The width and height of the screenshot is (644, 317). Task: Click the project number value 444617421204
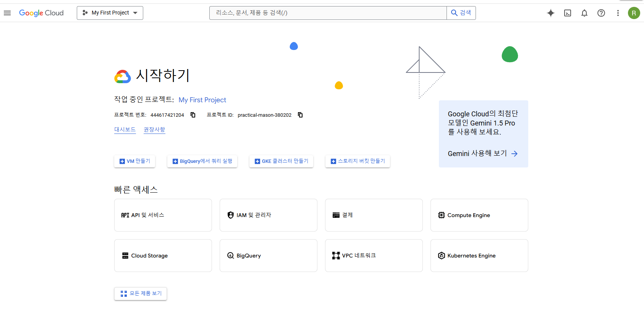click(x=167, y=115)
